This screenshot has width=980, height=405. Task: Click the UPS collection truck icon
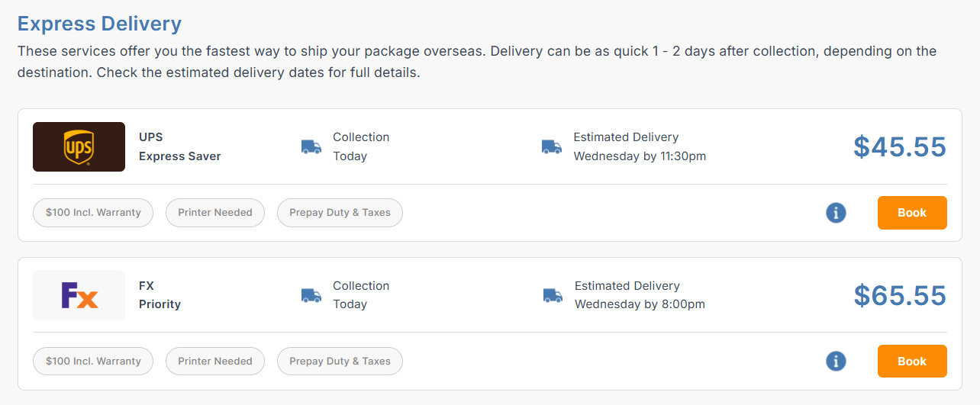point(311,146)
